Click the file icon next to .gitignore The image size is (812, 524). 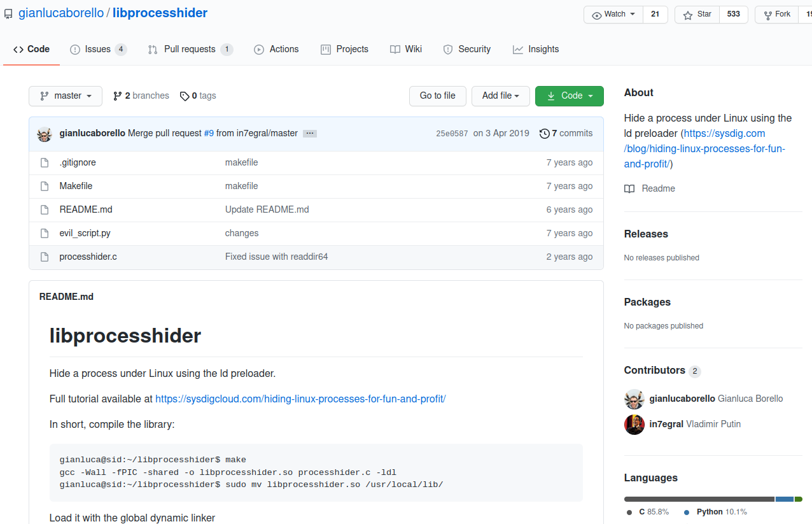tap(45, 163)
